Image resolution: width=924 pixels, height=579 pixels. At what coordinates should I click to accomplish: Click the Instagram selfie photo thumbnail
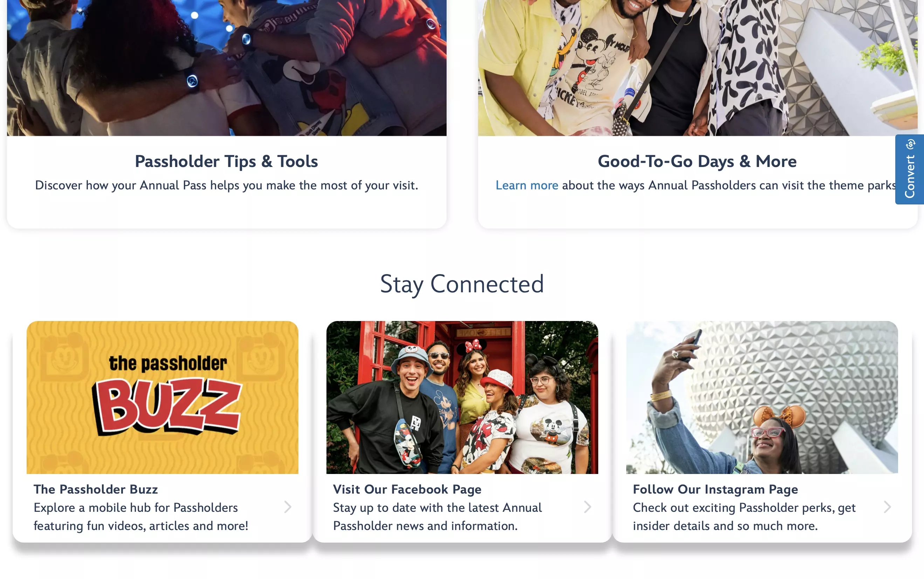(x=761, y=397)
